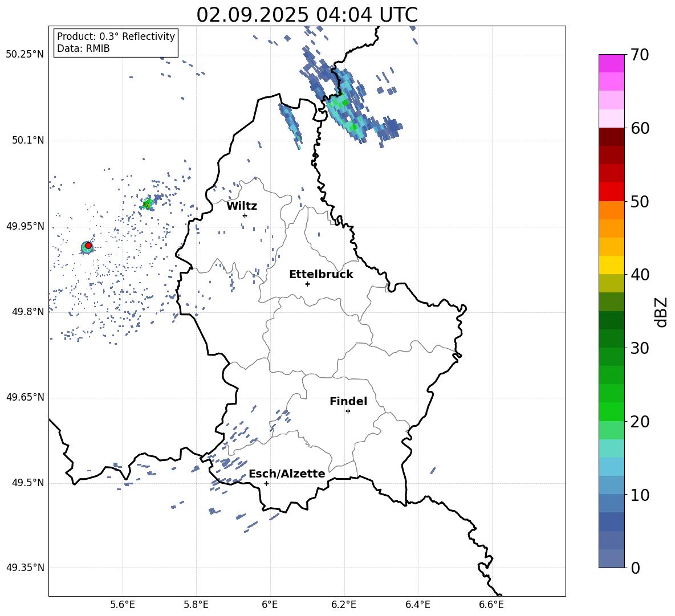675x616 pixels.
Task: Click the 5.8°E longitude label
Action: [196, 605]
